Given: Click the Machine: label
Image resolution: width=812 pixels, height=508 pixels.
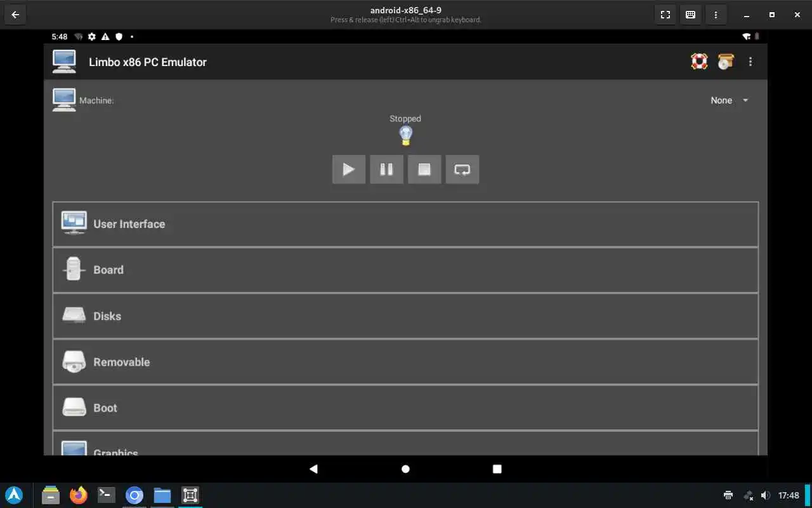Looking at the screenshot, I should pos(96,100).
